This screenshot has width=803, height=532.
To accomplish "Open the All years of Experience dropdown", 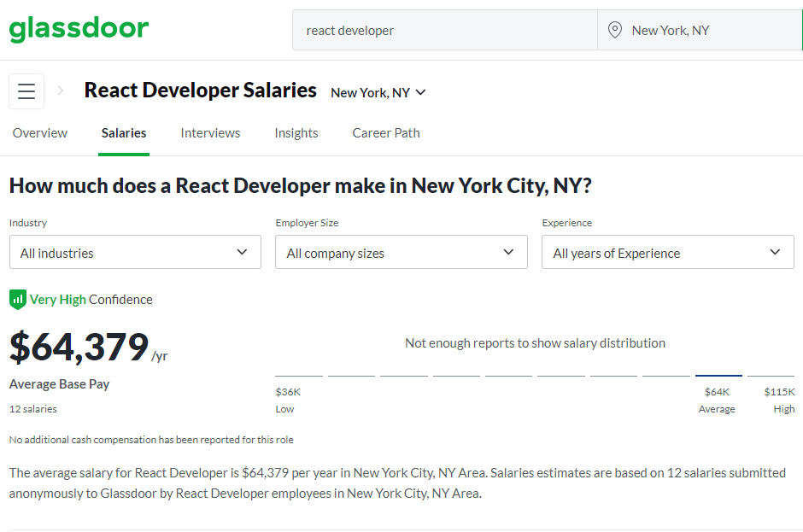I will pyautogui.click(x=668, y=252).
